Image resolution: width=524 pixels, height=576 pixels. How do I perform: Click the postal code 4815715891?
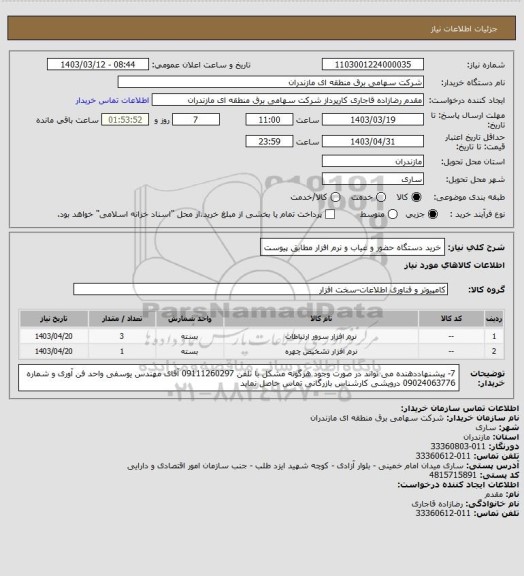tap(453, 475)
